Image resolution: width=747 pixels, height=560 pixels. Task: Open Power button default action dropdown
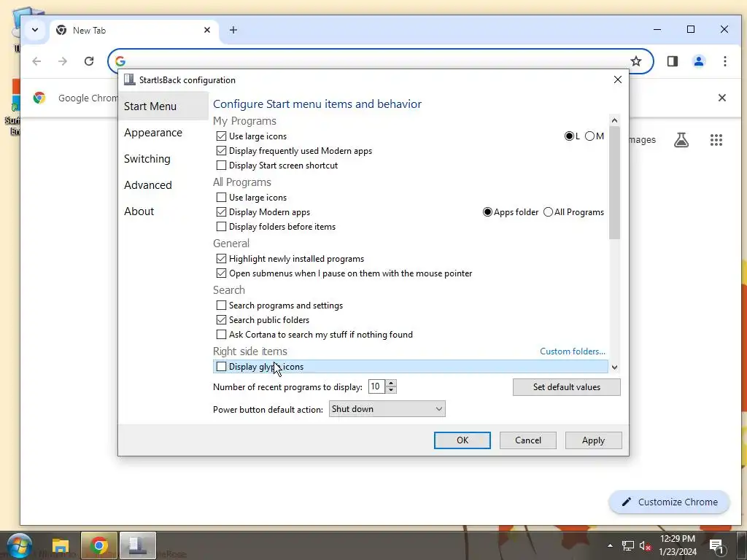coord(387,409)
